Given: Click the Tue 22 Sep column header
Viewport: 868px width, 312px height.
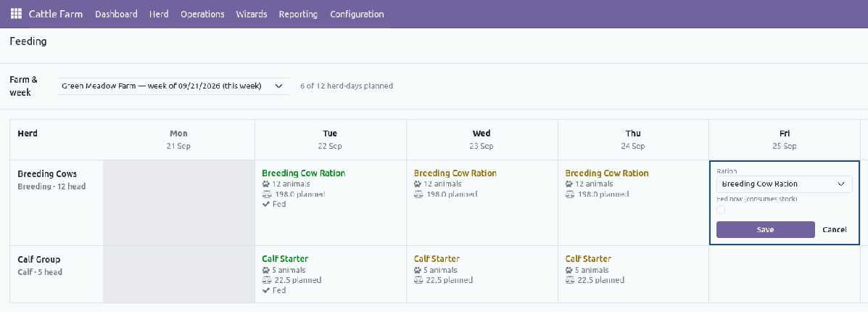Looking at the screenshot, I should (330, 139).
